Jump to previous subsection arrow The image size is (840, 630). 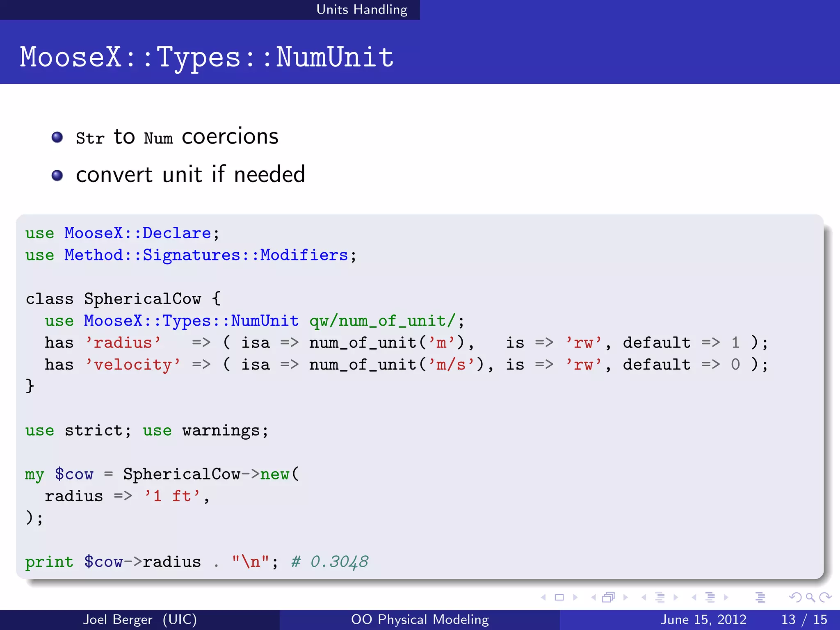tap(644, 598)
